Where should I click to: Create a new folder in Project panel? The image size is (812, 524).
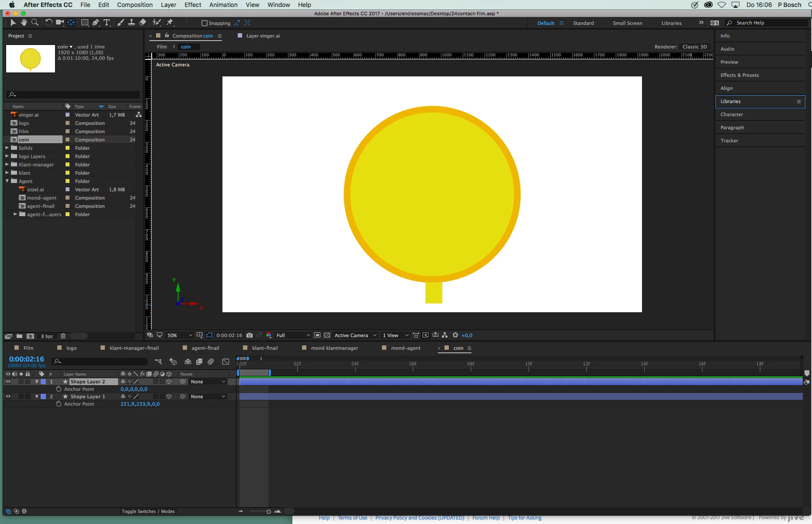19,336
